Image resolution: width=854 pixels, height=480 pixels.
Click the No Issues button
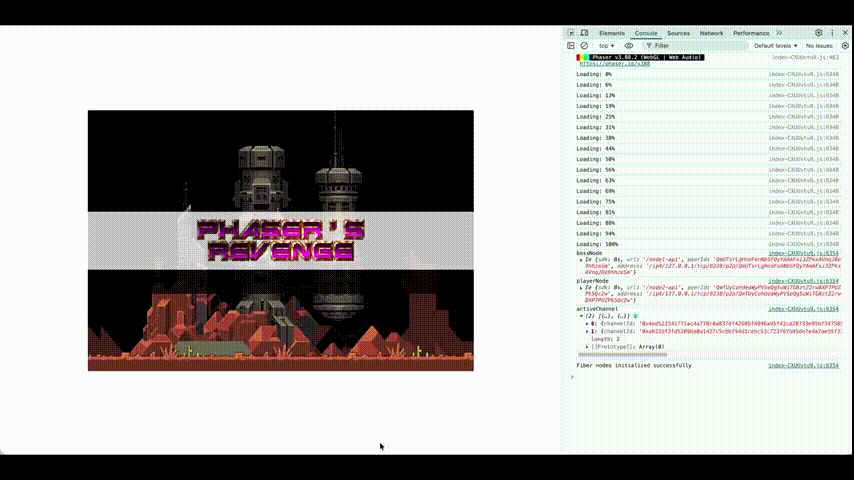point(818,45)
